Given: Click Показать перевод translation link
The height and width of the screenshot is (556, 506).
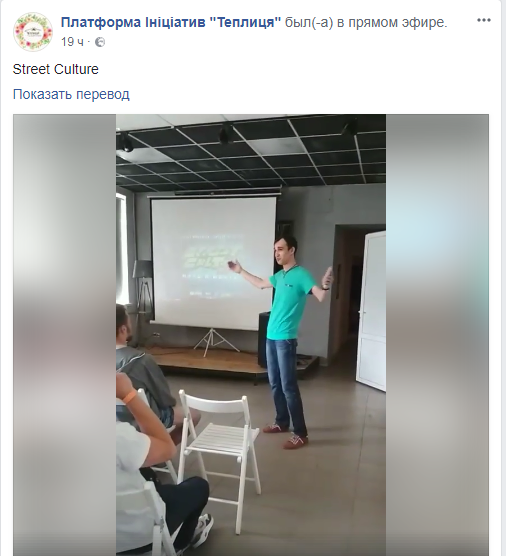Looking at the screenshot, I should (x=71, y=94).
